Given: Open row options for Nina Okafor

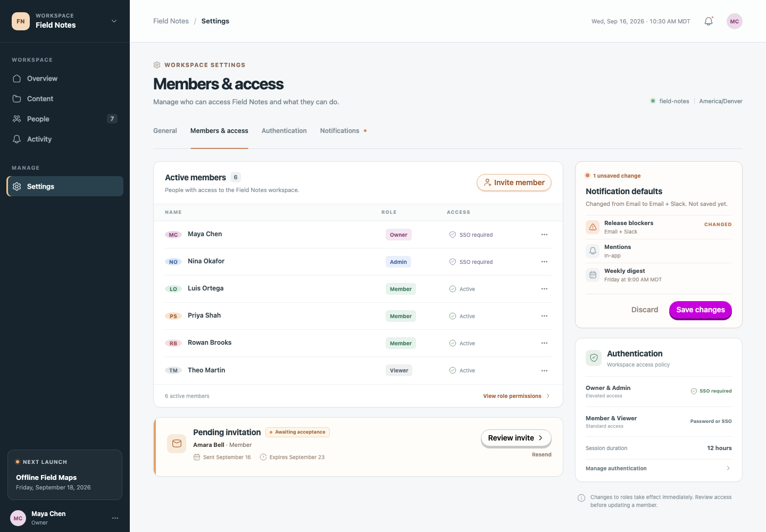Looking at the screenshot, I should 544,262.
